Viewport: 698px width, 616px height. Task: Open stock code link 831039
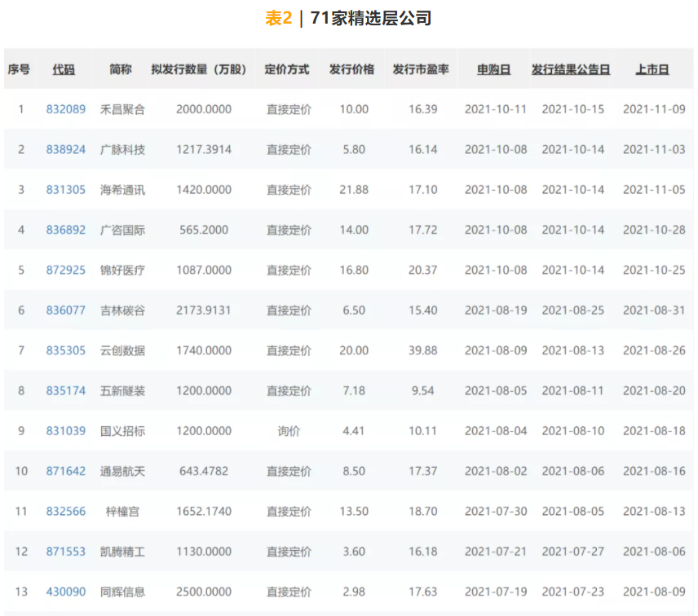[66, 431]
